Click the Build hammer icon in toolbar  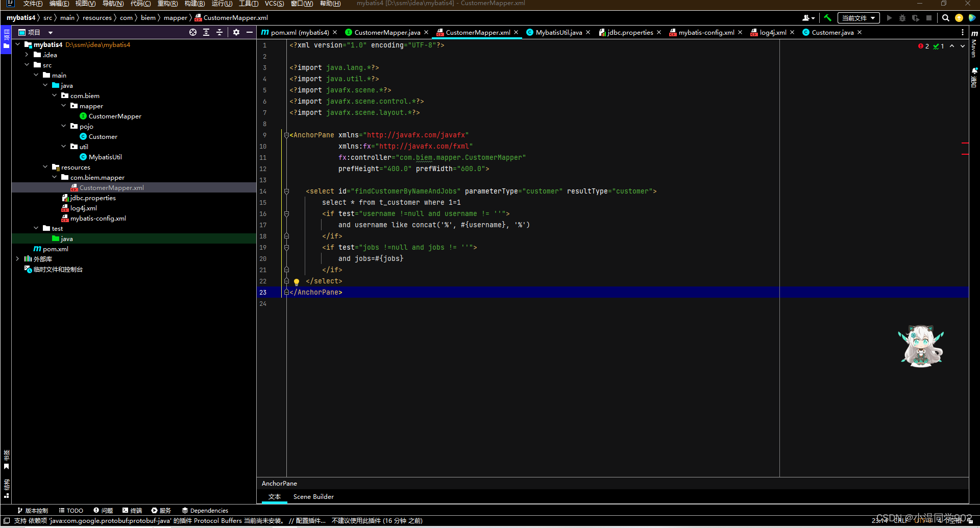(x=828, y=18)
